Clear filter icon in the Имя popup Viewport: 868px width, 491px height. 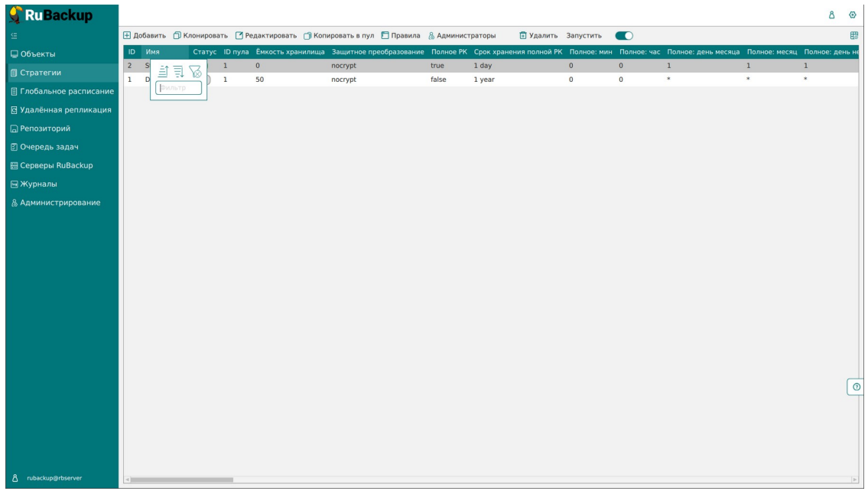click(x=195, y=71)
